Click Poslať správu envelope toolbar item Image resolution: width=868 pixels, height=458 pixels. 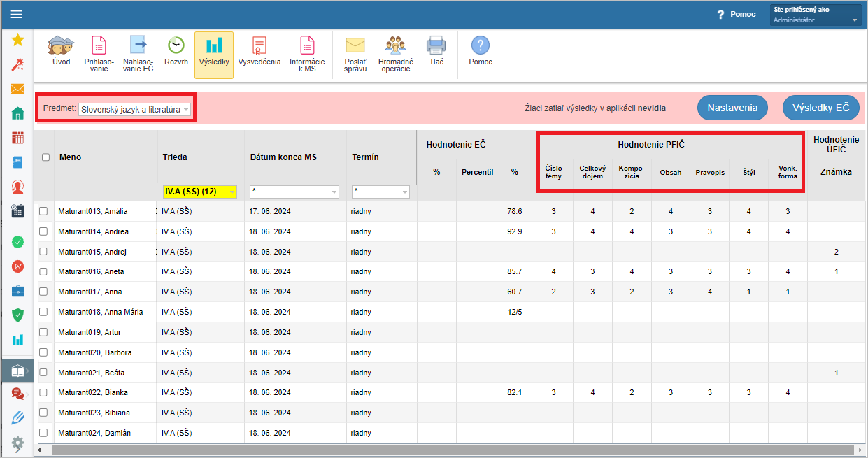[x=355, y=55]
